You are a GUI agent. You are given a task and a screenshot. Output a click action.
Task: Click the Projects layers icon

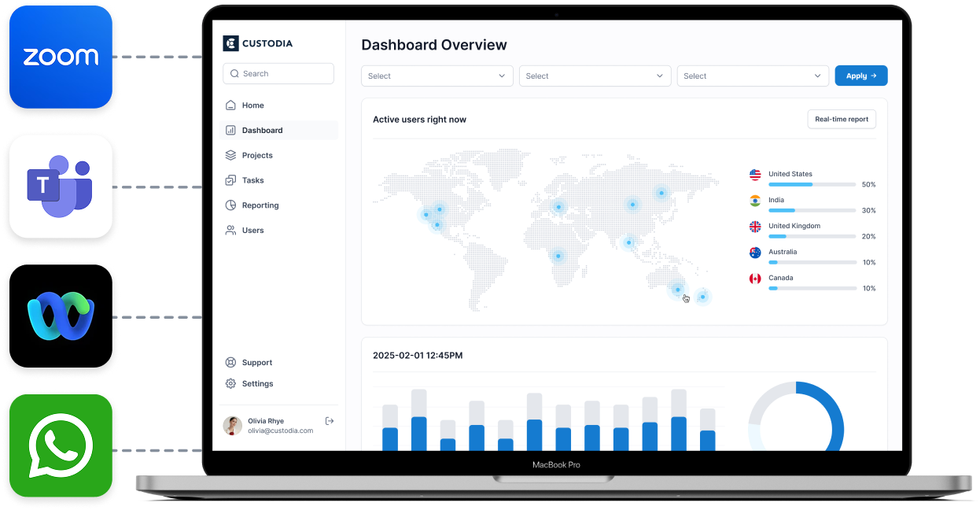tap(230, 155)
